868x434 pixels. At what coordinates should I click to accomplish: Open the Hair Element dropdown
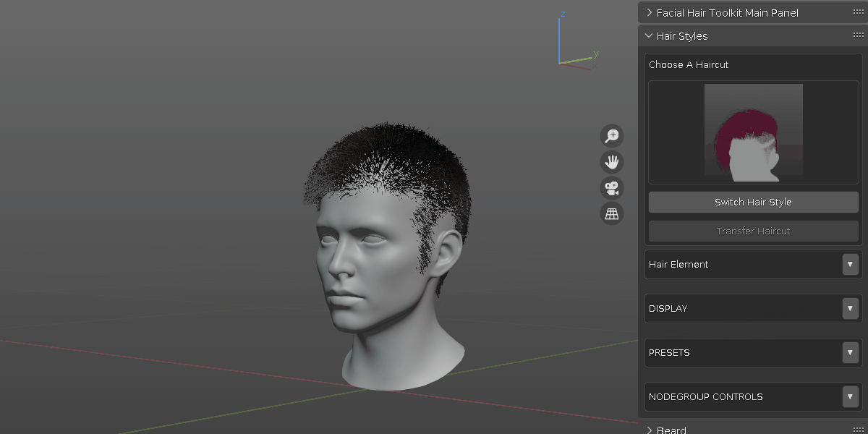pyautogui.click(x=850, y=264)
